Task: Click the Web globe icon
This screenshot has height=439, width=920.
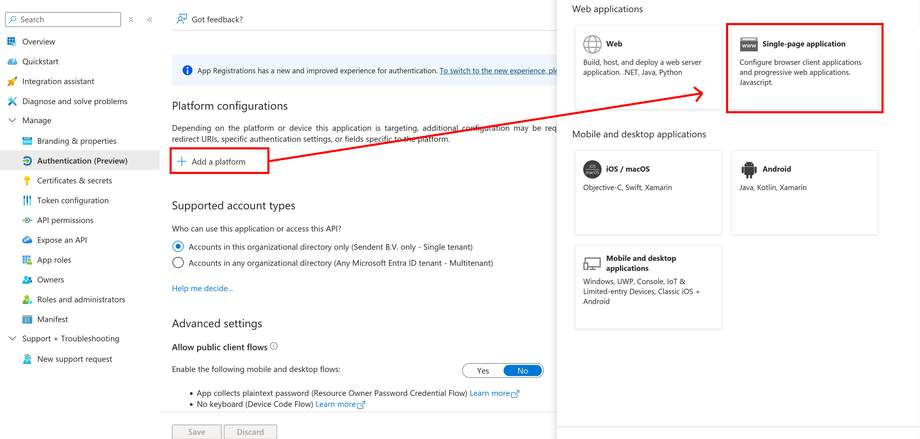Action: click(x=593, y=44)
